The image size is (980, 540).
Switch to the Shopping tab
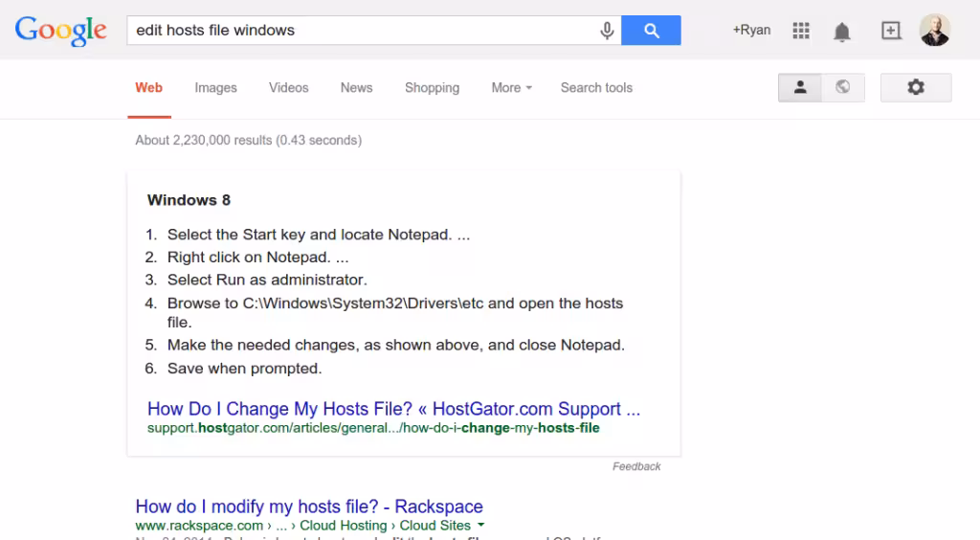[432, 87]
